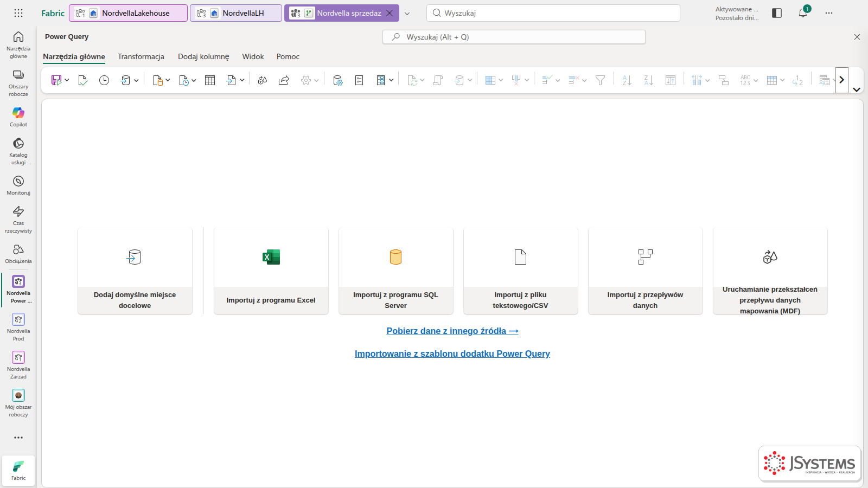The image size is (868, 488).
Task: Click the Save and run icon
Action: click(56, 80)
